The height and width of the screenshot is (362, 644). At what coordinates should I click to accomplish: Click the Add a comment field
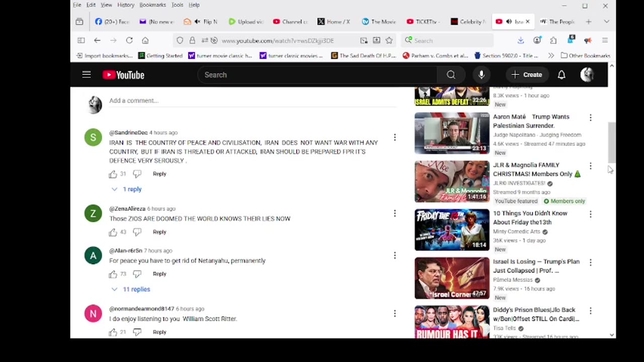[253, 101]
